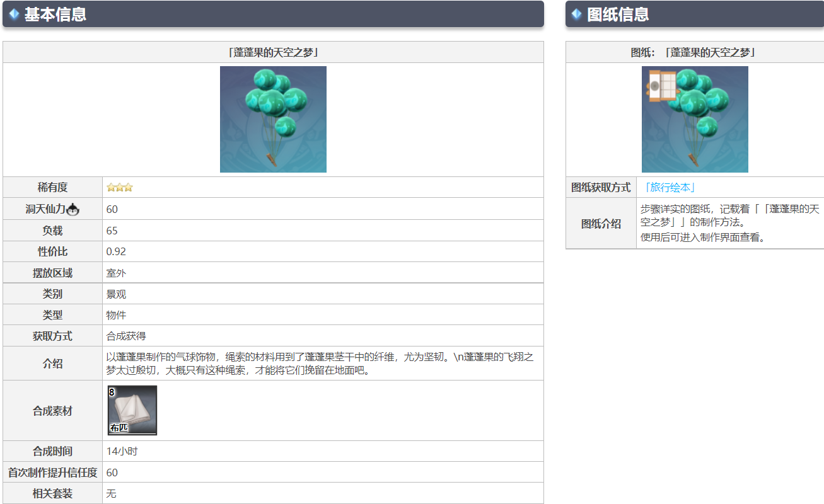
Task: Click the 合成获得 obtain method value
Action: click(x=126, y=336)
